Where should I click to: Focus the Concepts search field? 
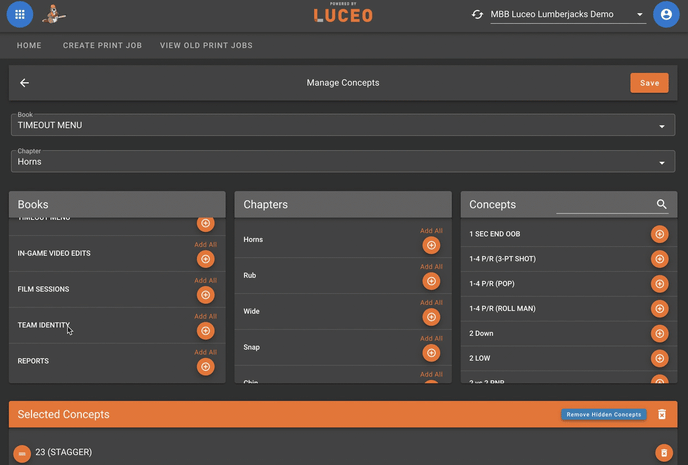606,204
